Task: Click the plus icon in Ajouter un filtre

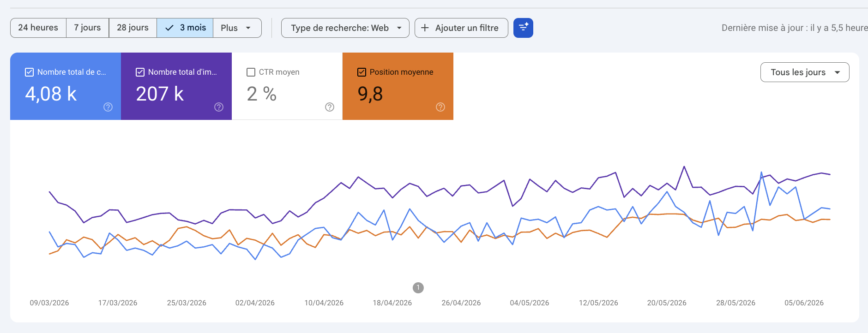Action: tap(425, 28)
